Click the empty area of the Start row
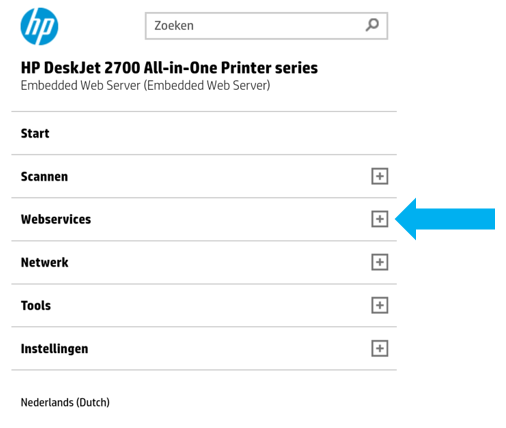 [x=204, y=133]
